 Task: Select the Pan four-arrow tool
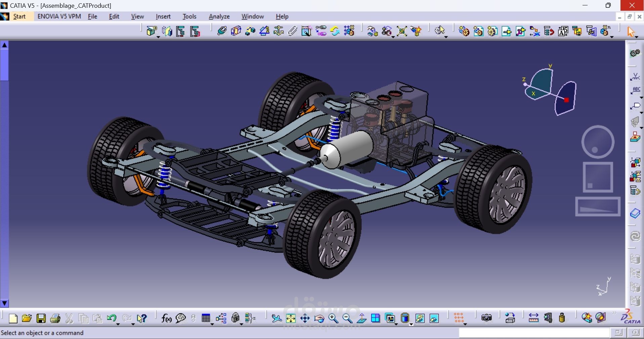[305, 318]
